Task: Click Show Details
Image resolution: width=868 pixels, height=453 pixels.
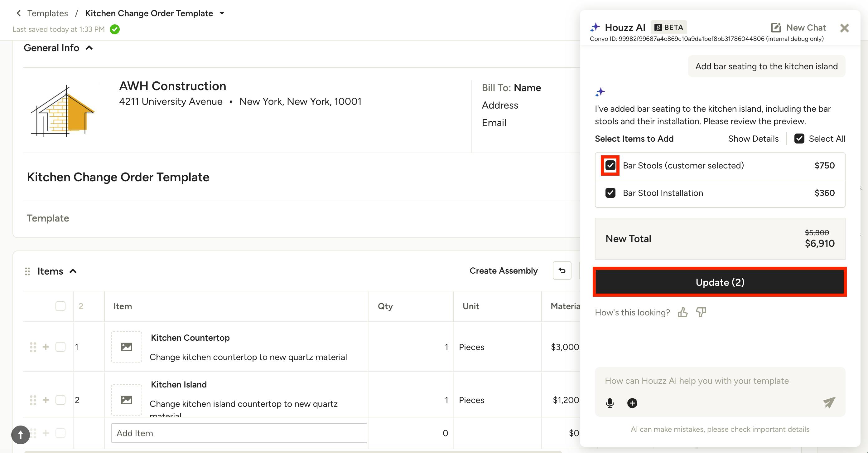Action: coord(753,139)
